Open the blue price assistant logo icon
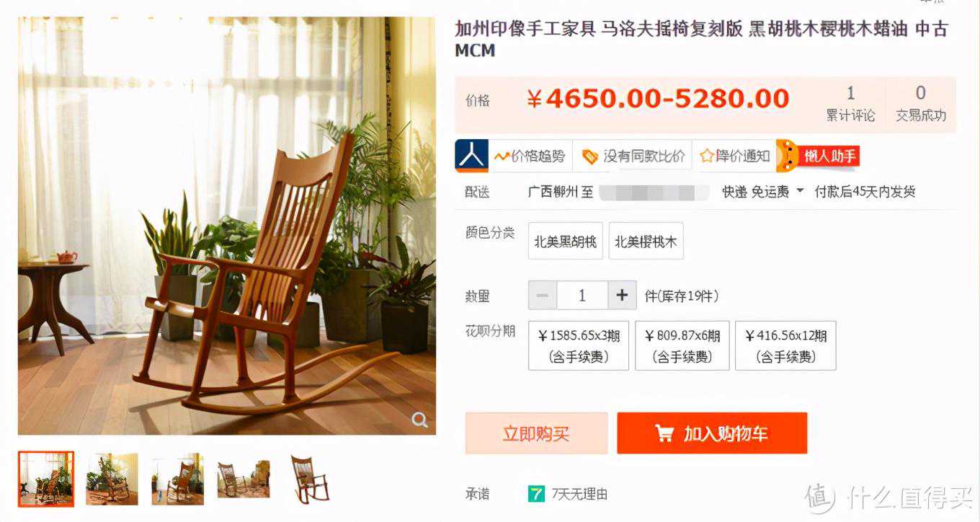 click(x=471, y=156)
